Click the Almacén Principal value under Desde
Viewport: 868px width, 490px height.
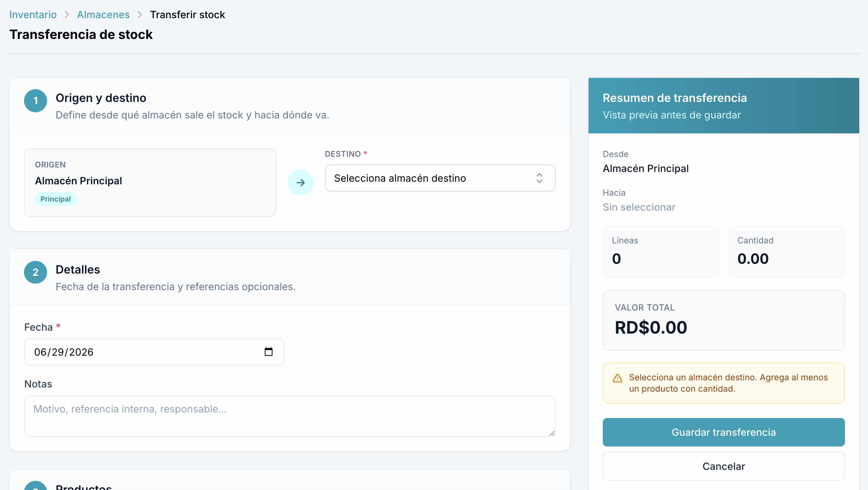[645, 168]
